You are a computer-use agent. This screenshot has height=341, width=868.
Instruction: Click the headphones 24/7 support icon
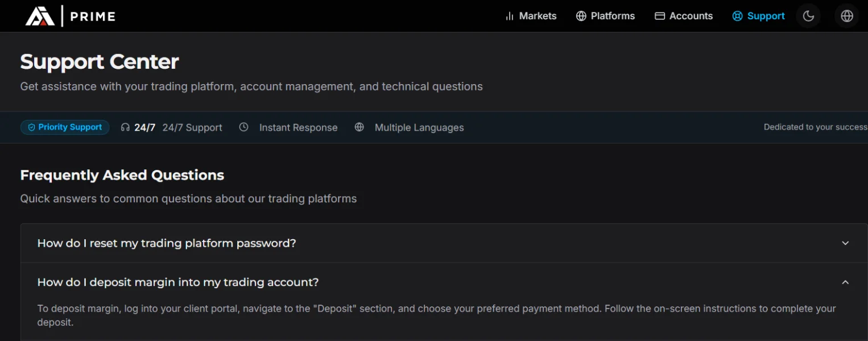(x=125, y=127)
